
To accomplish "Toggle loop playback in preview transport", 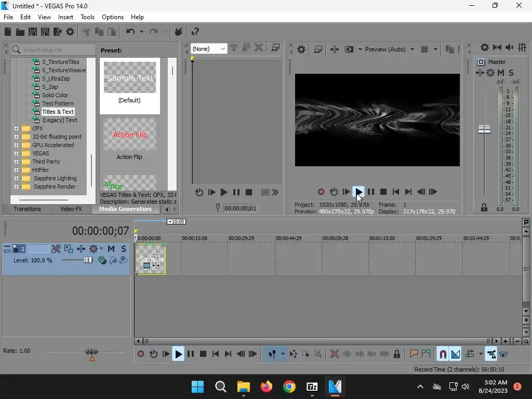I will point(334,192).
